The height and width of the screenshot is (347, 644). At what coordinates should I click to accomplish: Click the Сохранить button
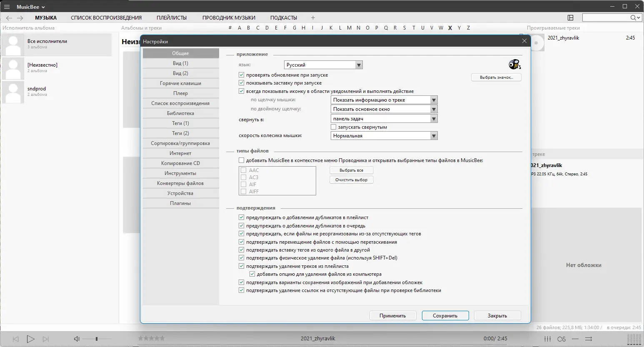point(445,316)
